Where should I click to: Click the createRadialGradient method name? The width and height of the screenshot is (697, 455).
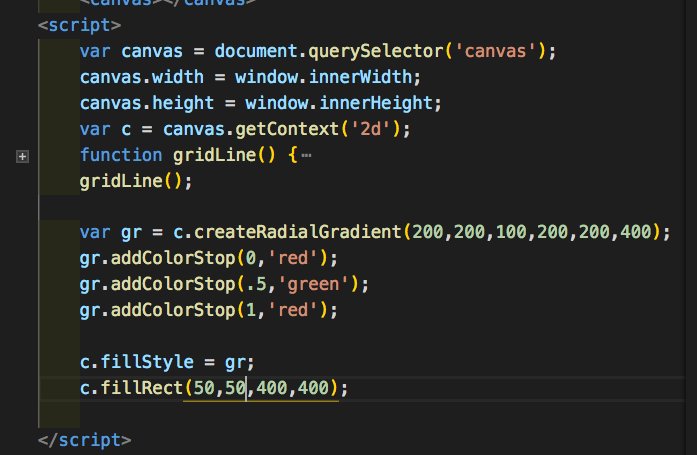point(298,232)
